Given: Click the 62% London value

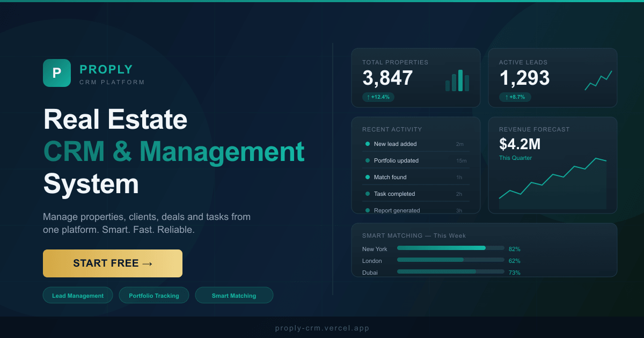Looking at the screenshot, I should click(515, 261).
